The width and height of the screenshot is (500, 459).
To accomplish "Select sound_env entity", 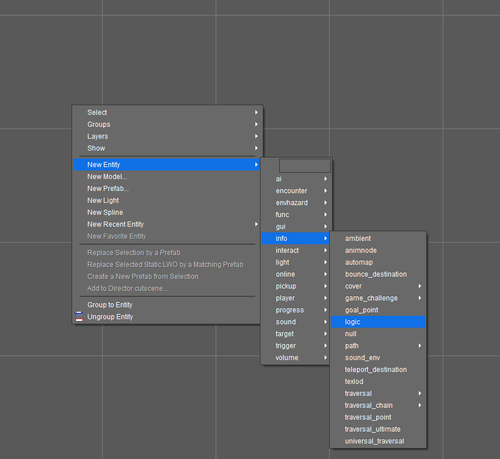I will [x=378, y=358].
